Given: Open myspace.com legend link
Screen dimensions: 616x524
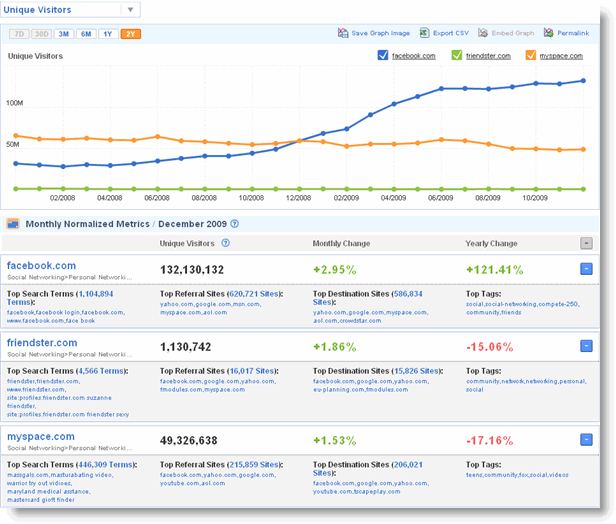Looking at the screenshot, I should [x=561, y=56].
